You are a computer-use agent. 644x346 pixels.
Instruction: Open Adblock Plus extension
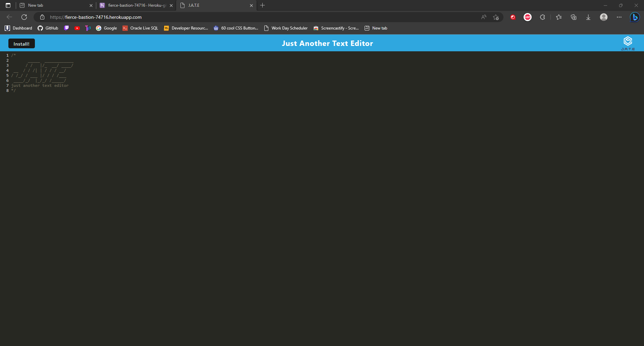(527, 17)
